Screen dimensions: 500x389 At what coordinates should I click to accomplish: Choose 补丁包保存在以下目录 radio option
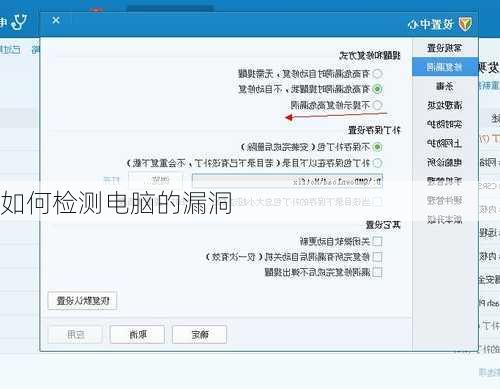tap(377, 163)
